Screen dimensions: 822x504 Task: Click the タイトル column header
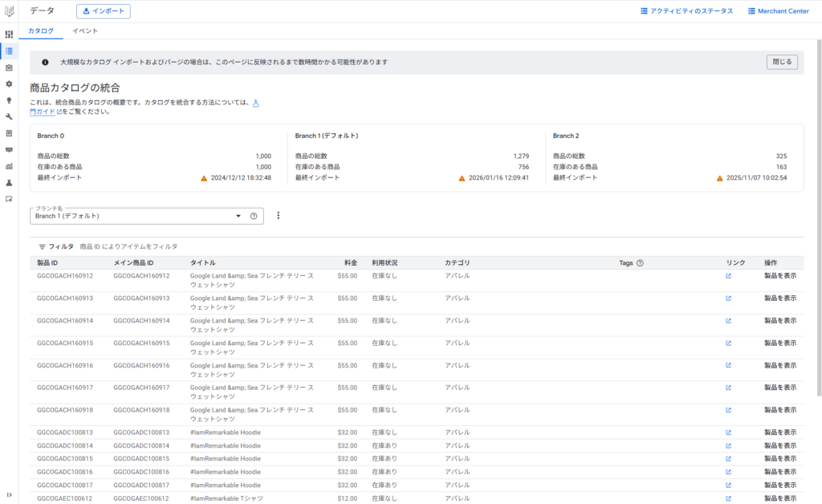pos(203,263)
